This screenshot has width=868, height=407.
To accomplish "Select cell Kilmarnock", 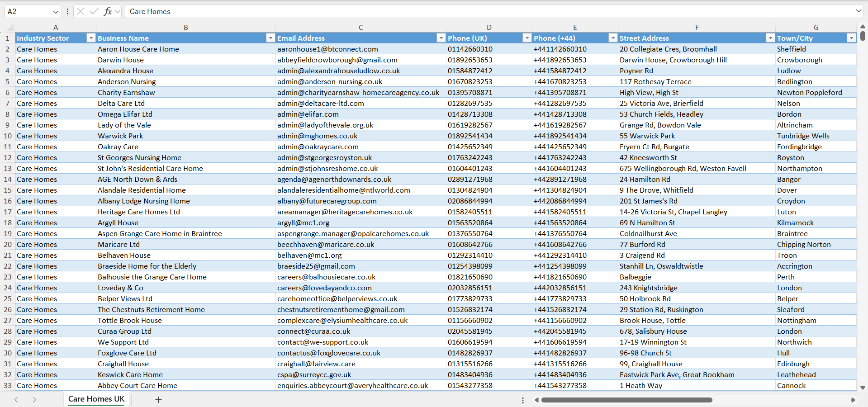I will 816,223.
